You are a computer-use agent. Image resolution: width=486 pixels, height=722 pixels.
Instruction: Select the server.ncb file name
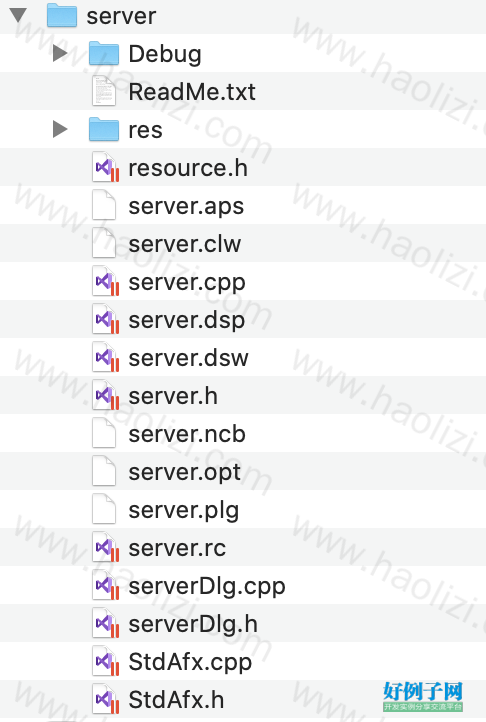pyautogui.click(x=187, y=434)
